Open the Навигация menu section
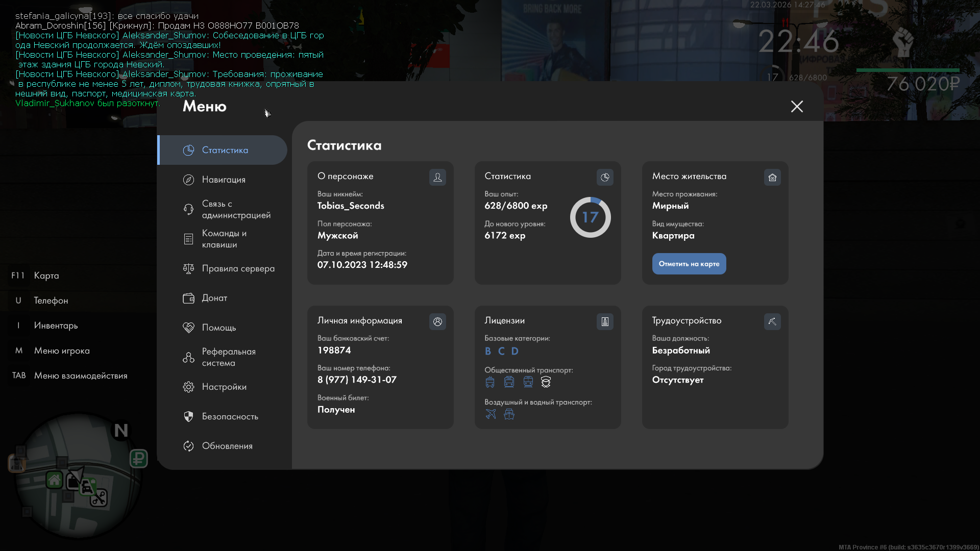 223,180
